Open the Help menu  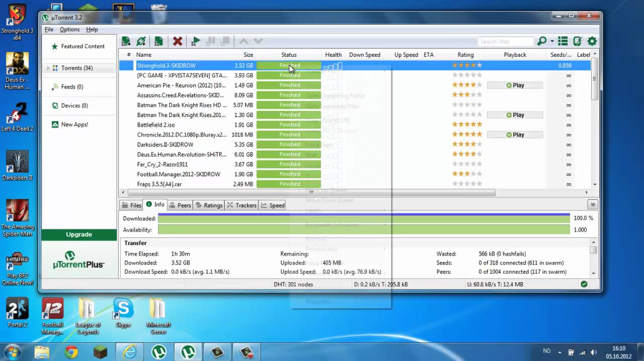[92, 30]
